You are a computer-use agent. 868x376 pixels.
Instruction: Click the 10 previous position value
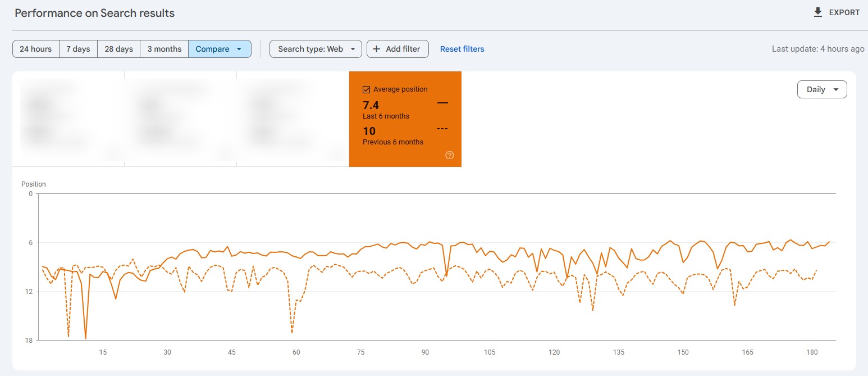(x=369, y=132)
